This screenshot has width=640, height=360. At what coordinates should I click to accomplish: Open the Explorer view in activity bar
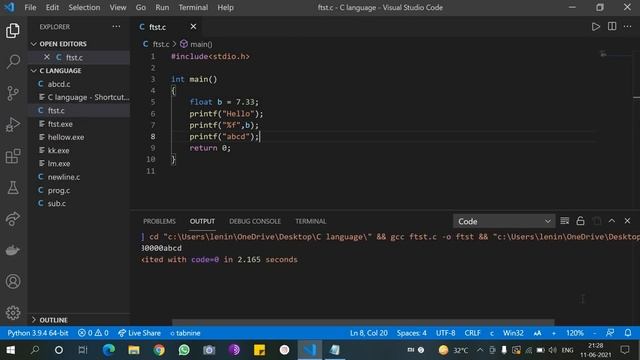(x=13, y=31)
